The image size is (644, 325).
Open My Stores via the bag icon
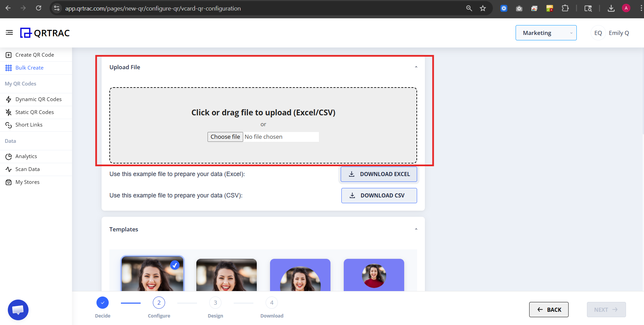click(8, 182)
